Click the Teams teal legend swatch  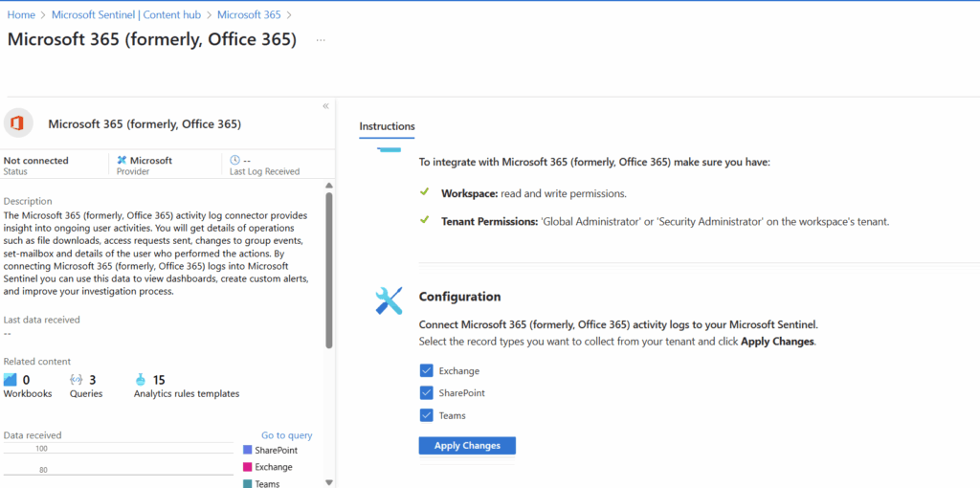point(247,483)
